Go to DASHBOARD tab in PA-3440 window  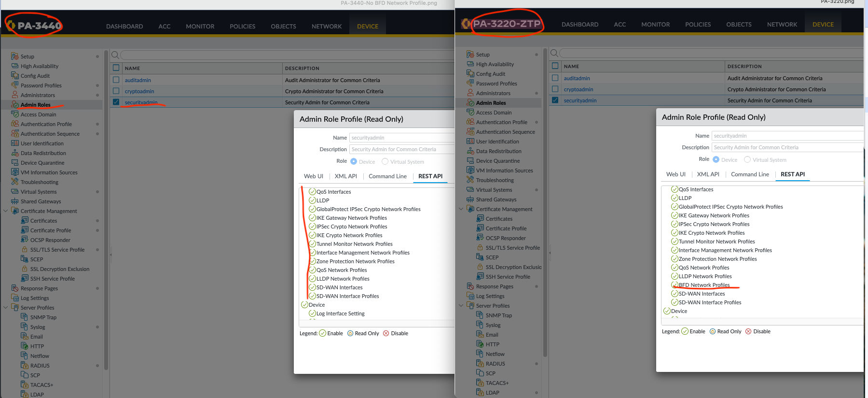click(x=124, y=27)
